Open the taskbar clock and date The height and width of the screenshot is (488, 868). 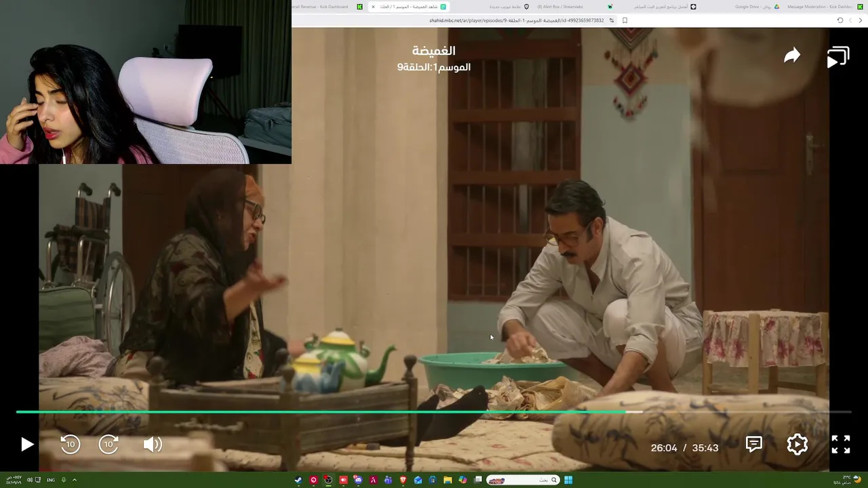pyautogui.click(x=14, y=480)
